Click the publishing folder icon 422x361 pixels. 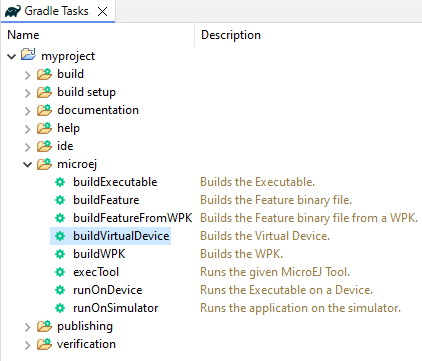[x=44, y=326]
